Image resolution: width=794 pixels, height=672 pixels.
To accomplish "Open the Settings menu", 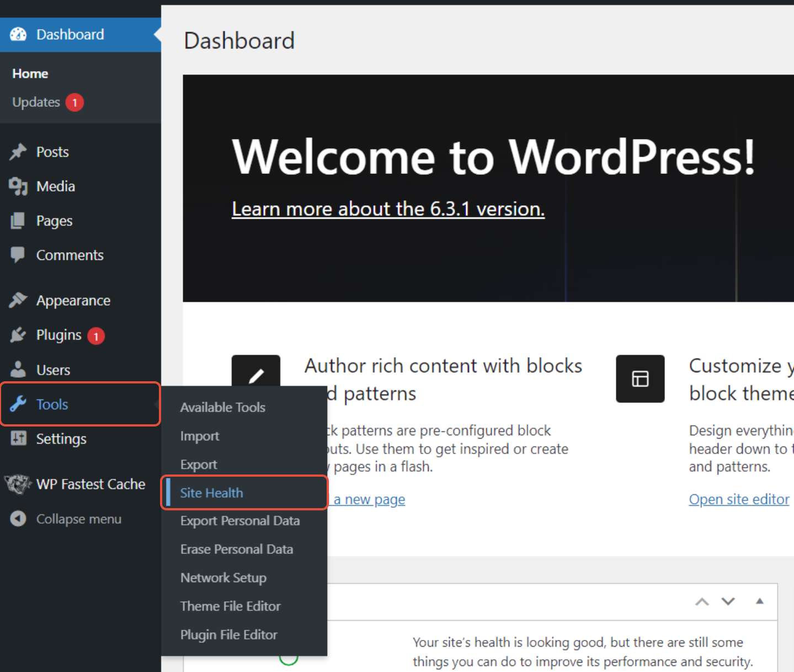I will (x=61, y=439).
